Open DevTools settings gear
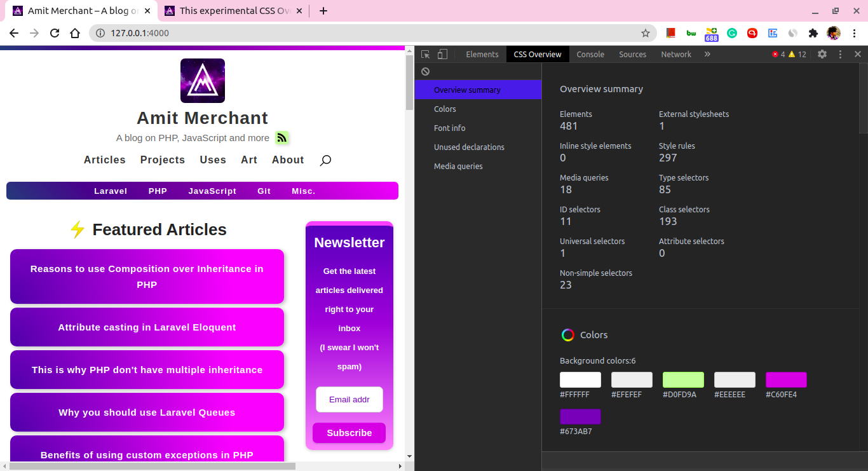The width and height of the screenshot is (868, 471). [822, 55]
